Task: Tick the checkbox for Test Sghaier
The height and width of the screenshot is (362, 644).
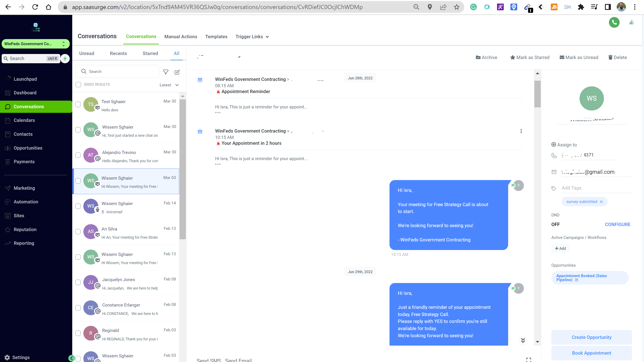Action: (78, 105)
